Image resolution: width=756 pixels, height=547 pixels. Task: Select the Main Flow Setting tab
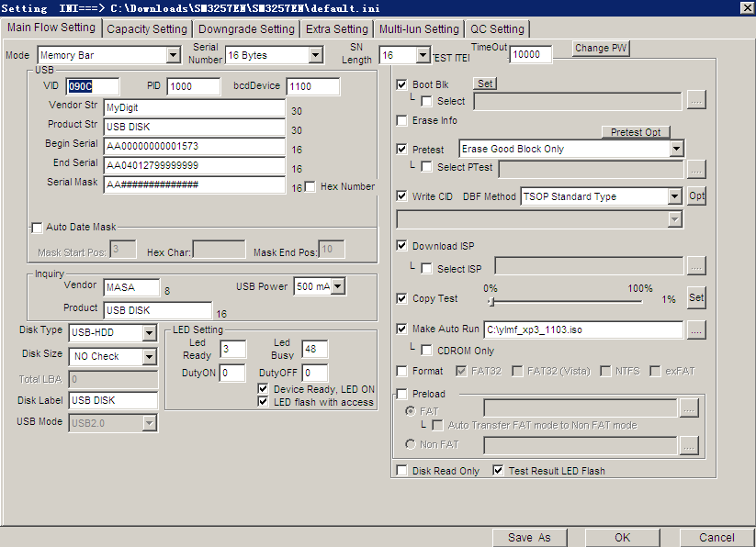[51, 28]
